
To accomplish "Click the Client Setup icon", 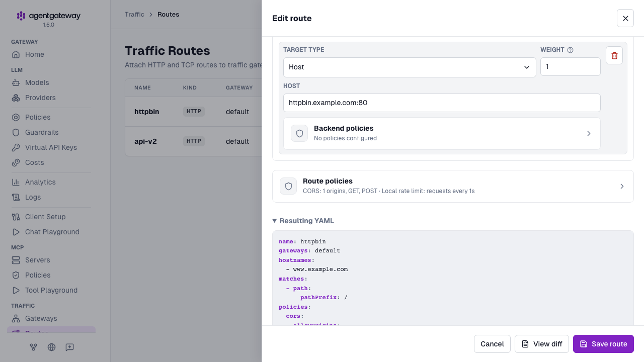I will (16, 217).
